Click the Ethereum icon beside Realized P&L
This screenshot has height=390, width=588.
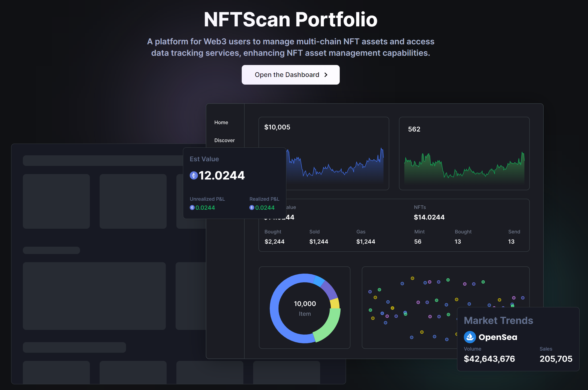point(252,208)
